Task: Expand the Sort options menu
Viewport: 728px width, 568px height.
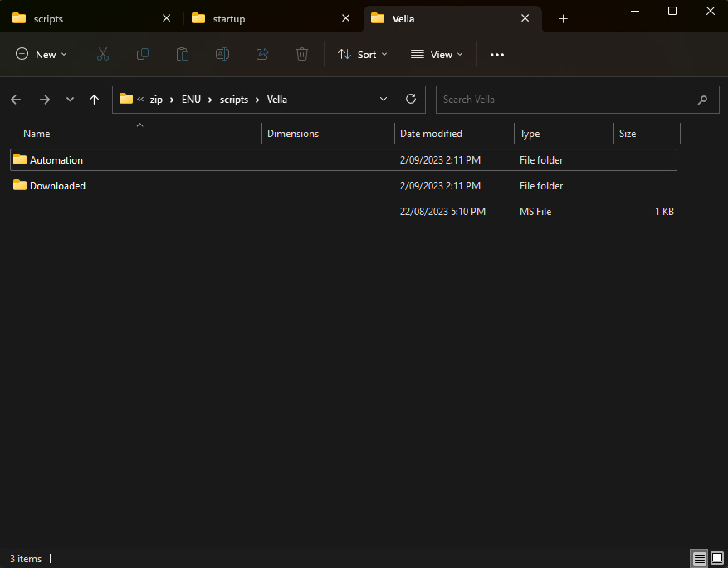Action: 363,54
